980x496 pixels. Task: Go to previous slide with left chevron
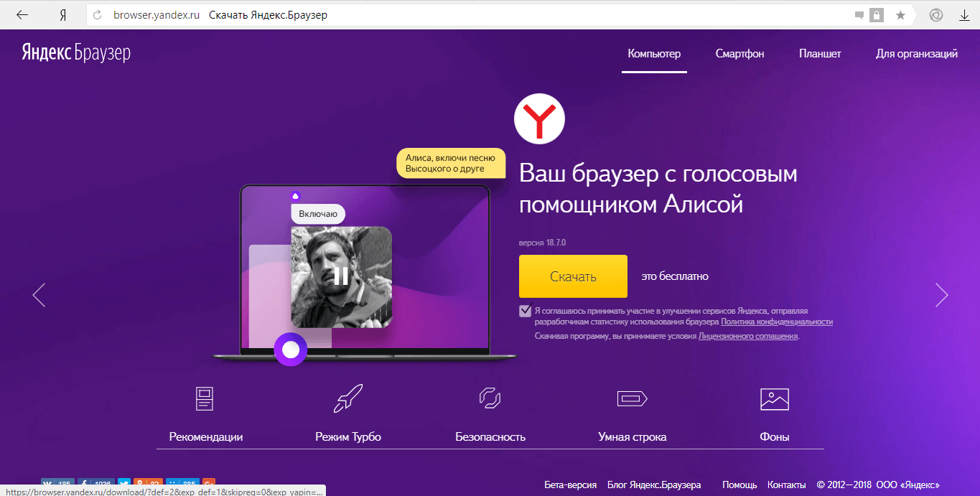pyautogui.click(x=39, y=294)
